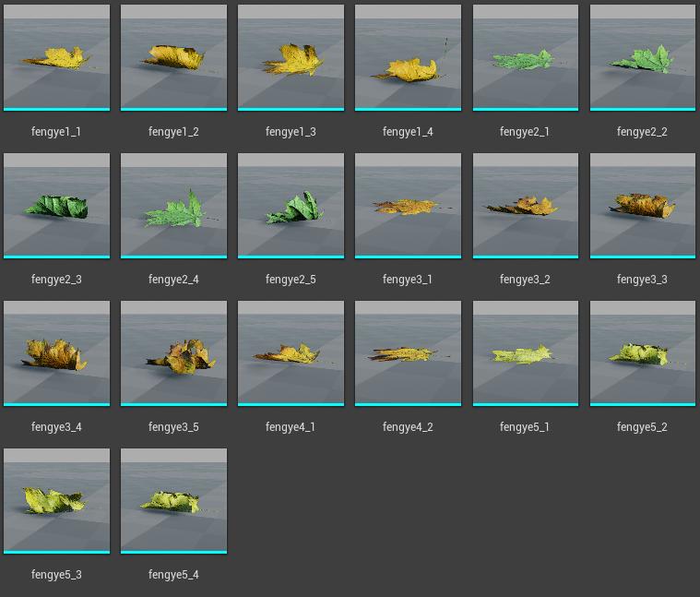Select the fengye2_5 leaf thumbnail

click(x=291, y=206)
